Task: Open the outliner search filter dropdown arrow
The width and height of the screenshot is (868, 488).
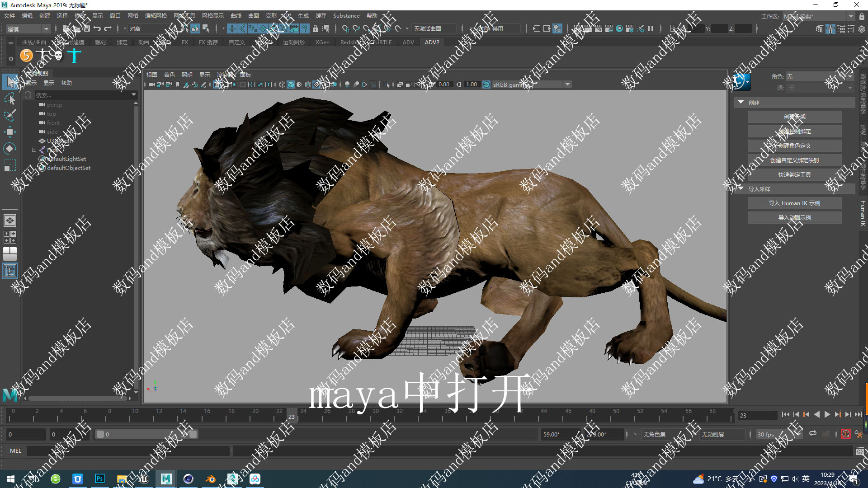Action: (134, 95)
